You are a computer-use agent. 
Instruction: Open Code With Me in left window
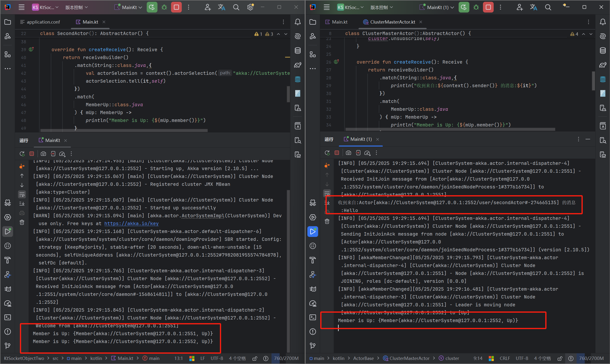tap(208, 7)
